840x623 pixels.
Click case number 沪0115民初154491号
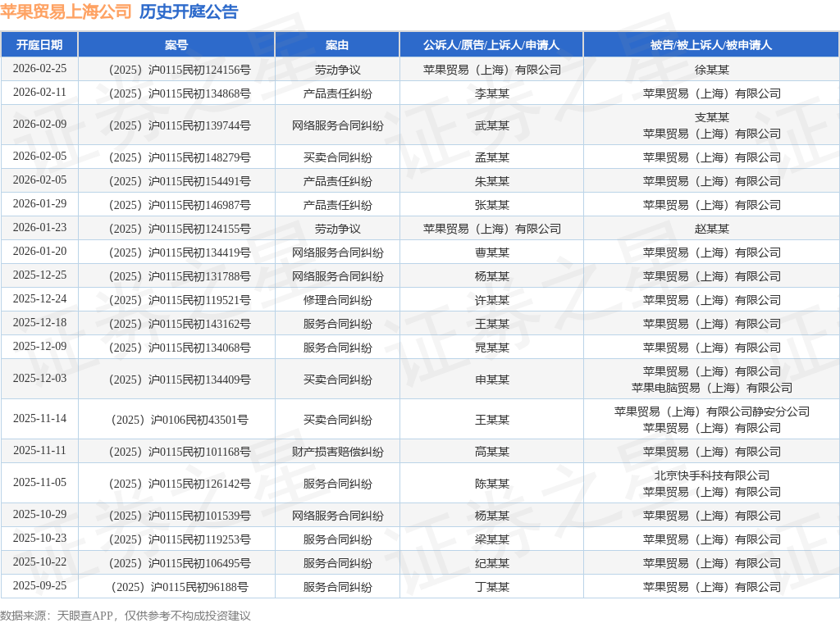[180, 181]
